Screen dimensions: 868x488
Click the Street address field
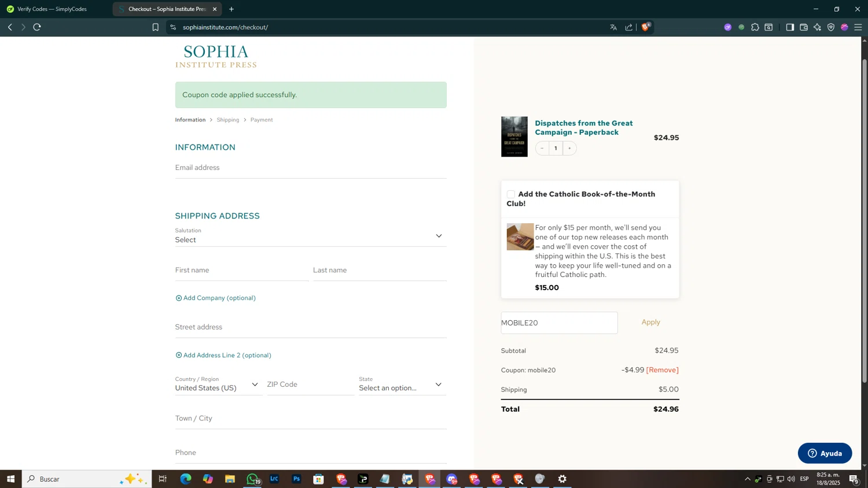(311, 327)
